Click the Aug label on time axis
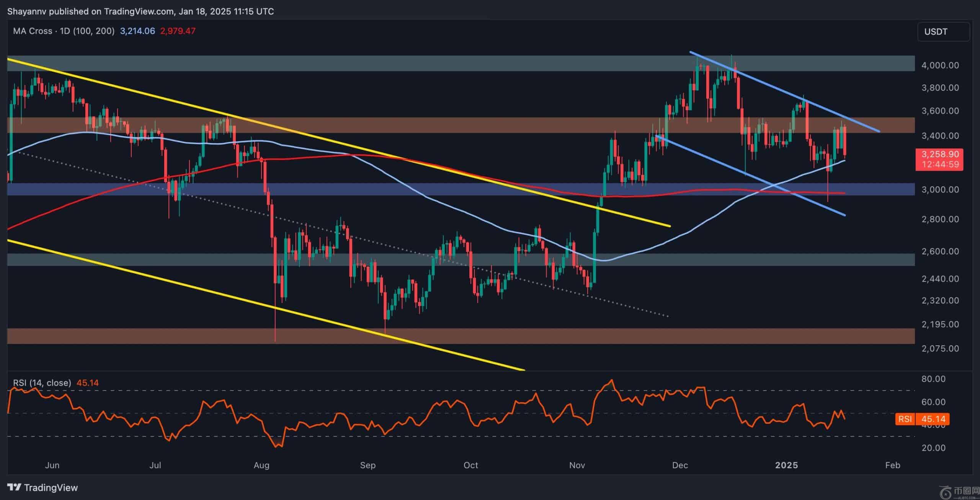Screen dimensions: 980x500 pyautogui.click(x=261, y=465)
